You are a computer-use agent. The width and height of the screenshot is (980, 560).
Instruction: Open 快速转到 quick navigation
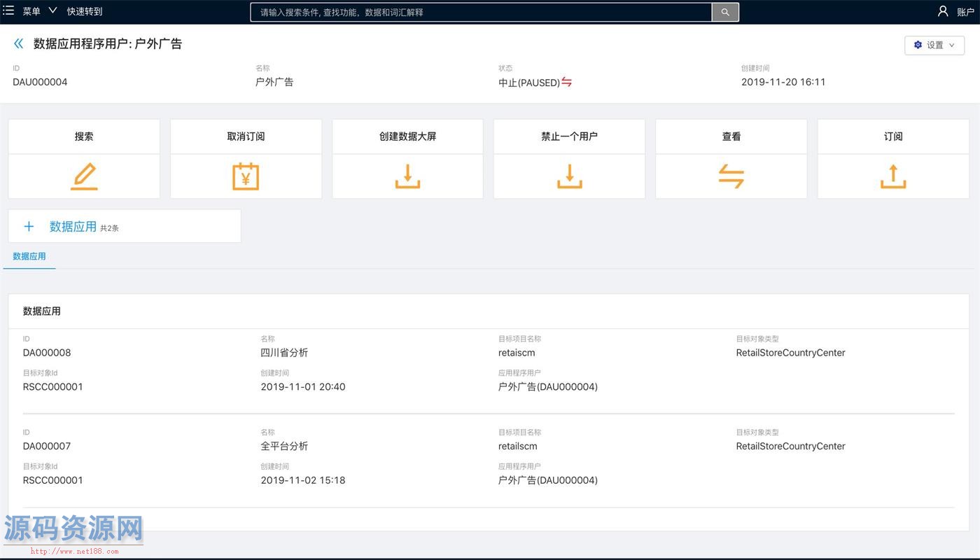85,12
